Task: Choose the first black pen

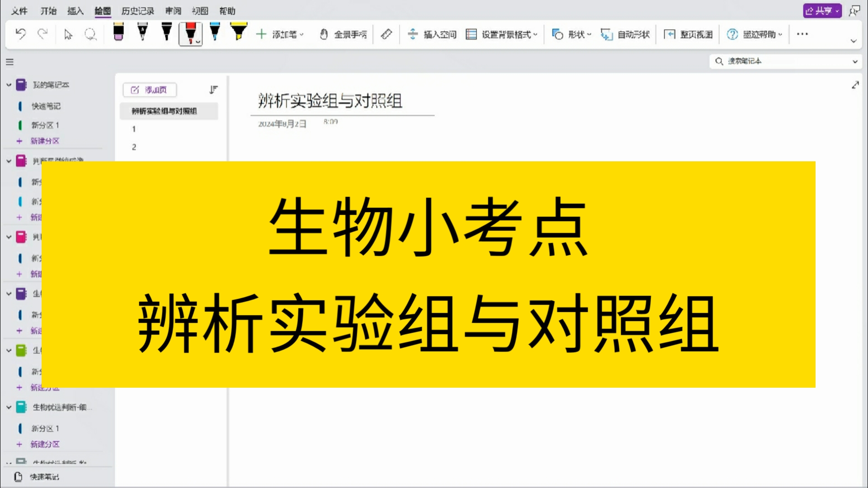Action: pos(142,32)
